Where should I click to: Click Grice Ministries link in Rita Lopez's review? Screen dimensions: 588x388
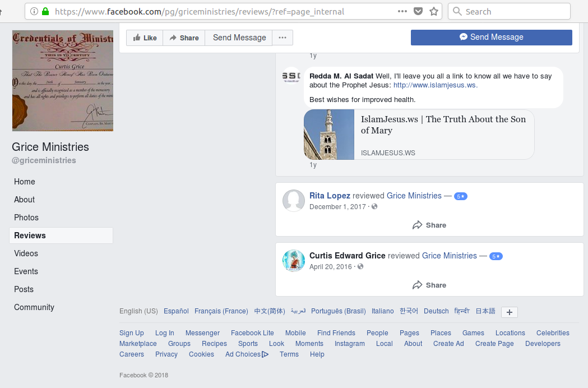414,196
